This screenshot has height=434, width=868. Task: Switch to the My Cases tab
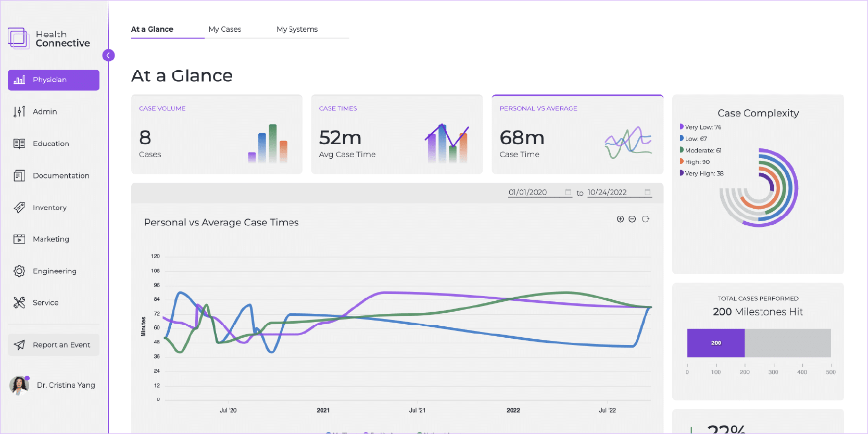224,29
